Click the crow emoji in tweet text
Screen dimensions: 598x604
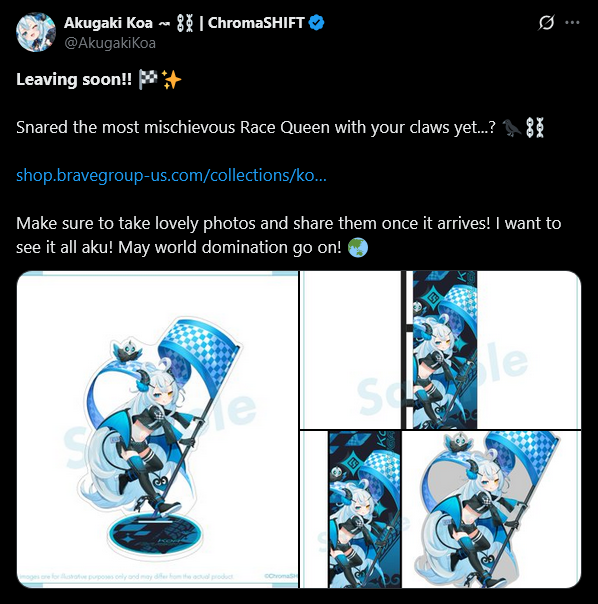click(x=512, y=128)
